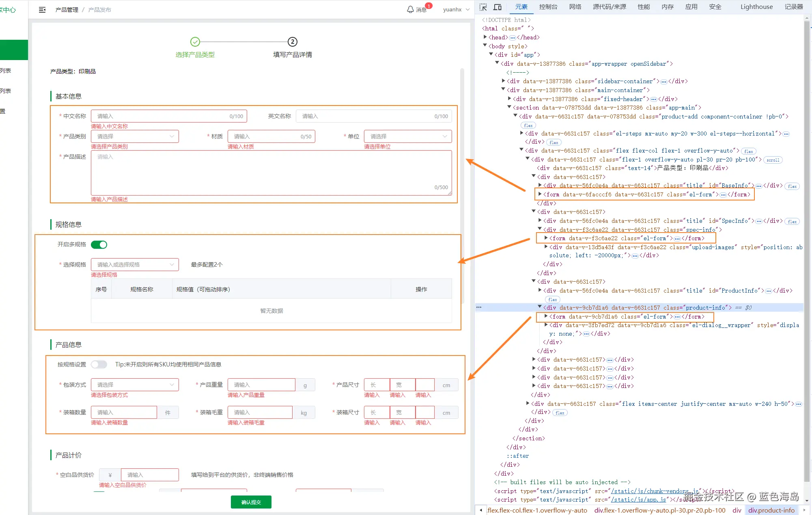Click the DevTools inspect element picker icon
The image size is (812, 515).
click(x=483, y=7)
